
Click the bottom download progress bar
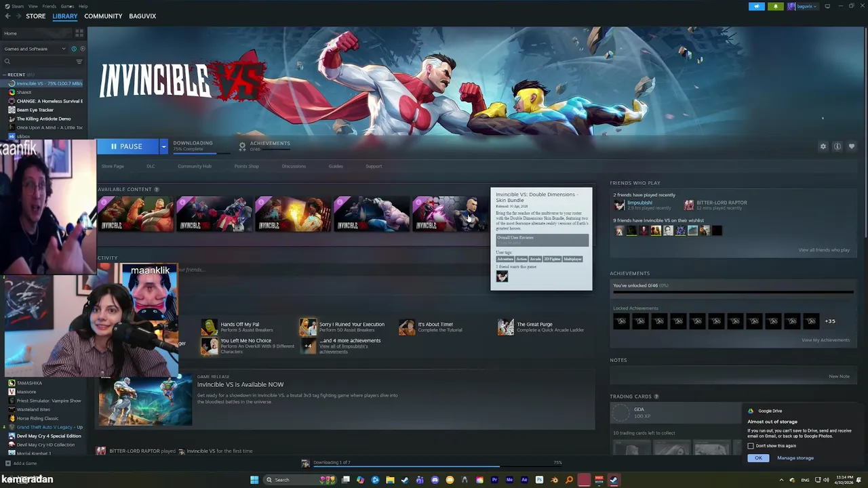click(439, 466)
